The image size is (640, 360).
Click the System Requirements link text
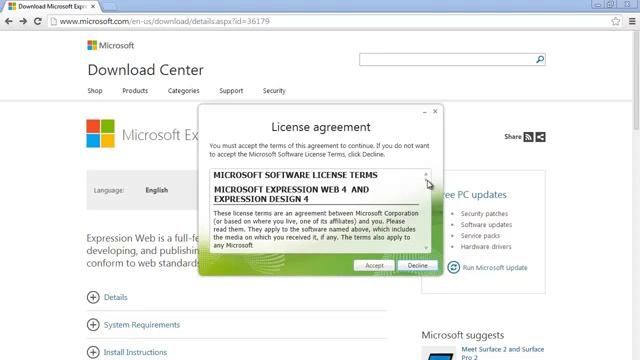[x=142, y=325]
